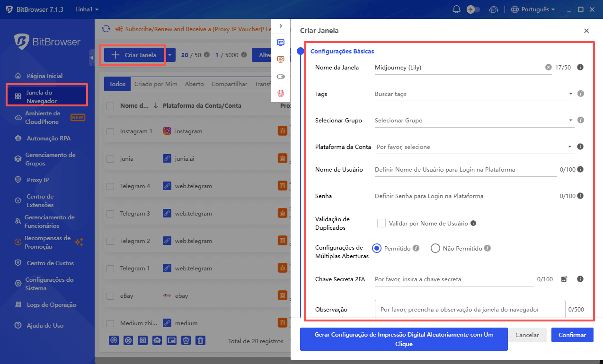Viewport: 603px width, 364px height.
Task: Tick the eBay row checkbox
Action: [x=110, y=296]
